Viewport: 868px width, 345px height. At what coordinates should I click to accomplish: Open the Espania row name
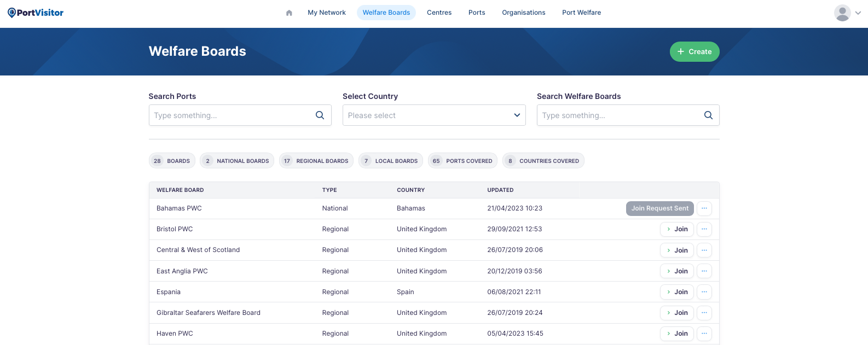(x=169, y=292)
